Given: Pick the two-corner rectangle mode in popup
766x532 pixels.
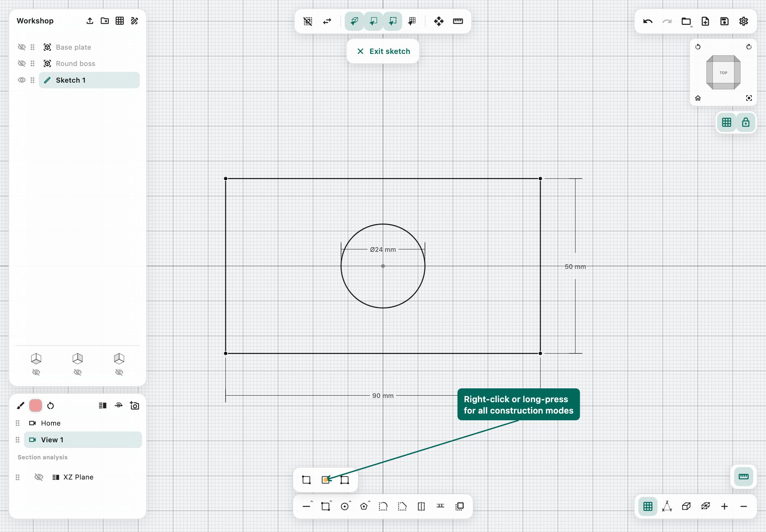Looking at the screenshot, I should pos(306,480).
